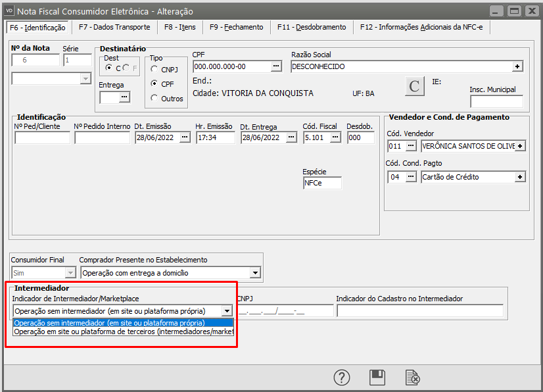Open Cód. Fiscal lookup button
Image resolution: width=543 pixels, height=392 pixels.
[335, 137]
